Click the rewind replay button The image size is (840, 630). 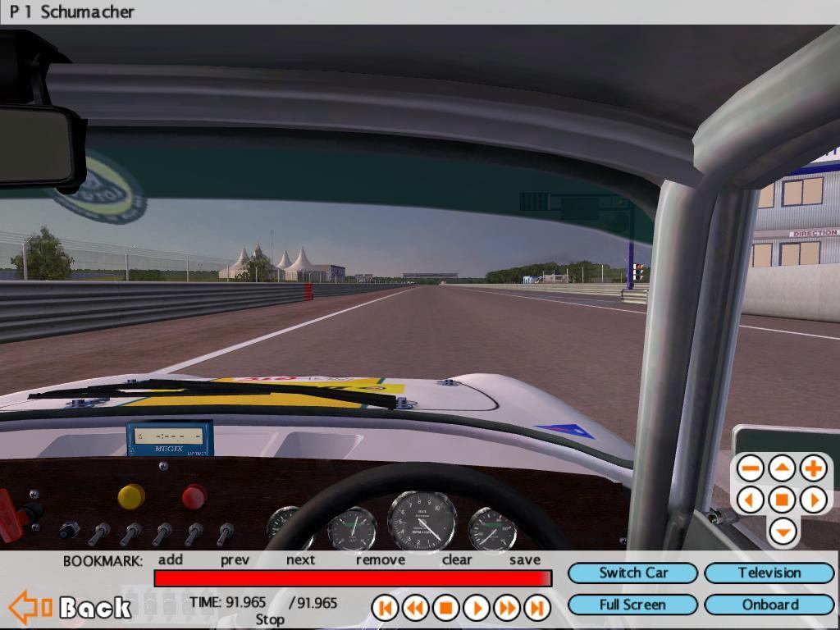pyautogui.click(x=415, y=608)
